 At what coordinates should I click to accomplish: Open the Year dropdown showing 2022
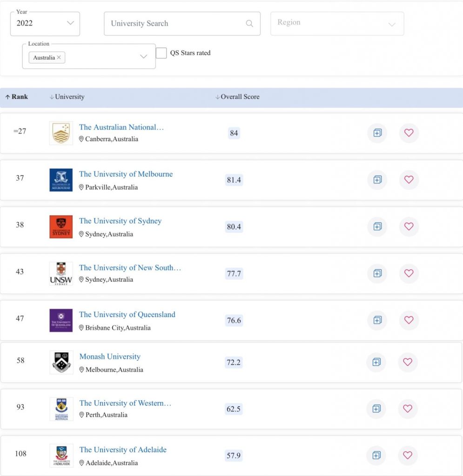(x=45, y=24)
